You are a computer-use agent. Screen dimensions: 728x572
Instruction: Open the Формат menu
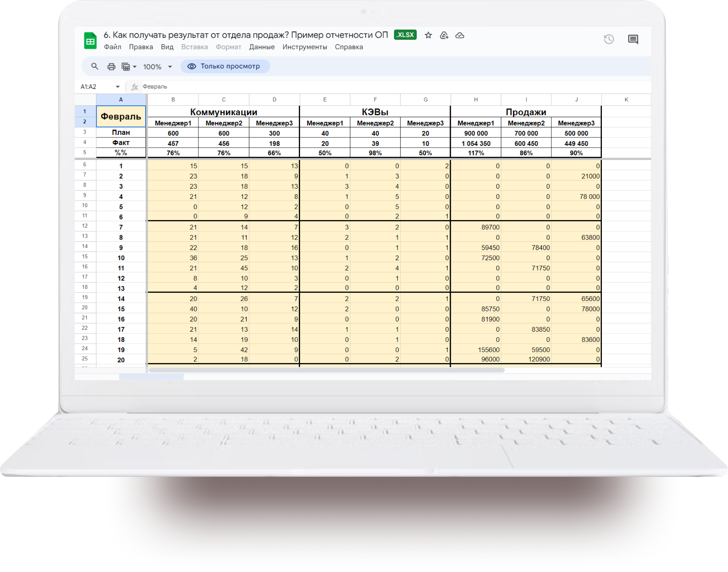coord(229,47)
